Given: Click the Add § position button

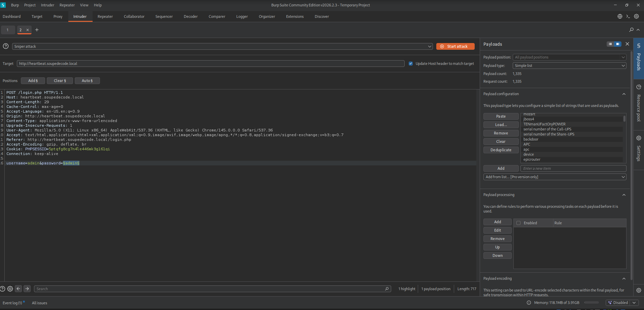Looking at the screenshot, I should coord(33,81).
